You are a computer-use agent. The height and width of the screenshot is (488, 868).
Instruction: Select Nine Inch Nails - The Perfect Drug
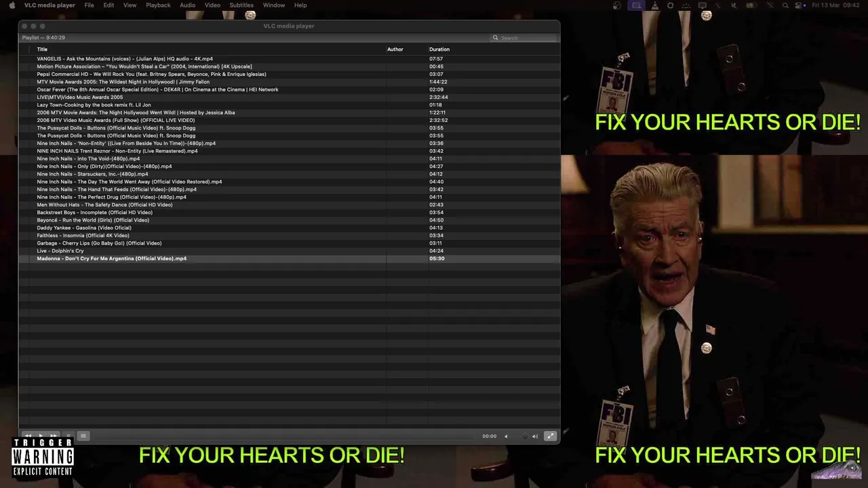point(290,197)
